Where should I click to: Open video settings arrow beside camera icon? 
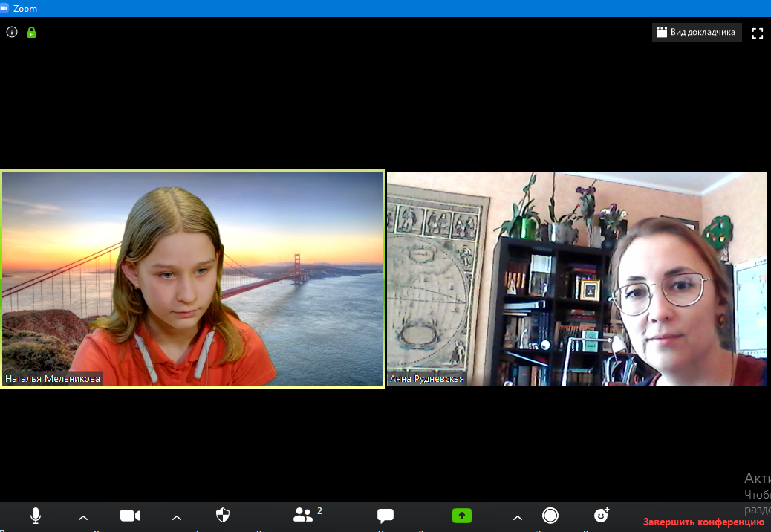click(x=177, y=518)
